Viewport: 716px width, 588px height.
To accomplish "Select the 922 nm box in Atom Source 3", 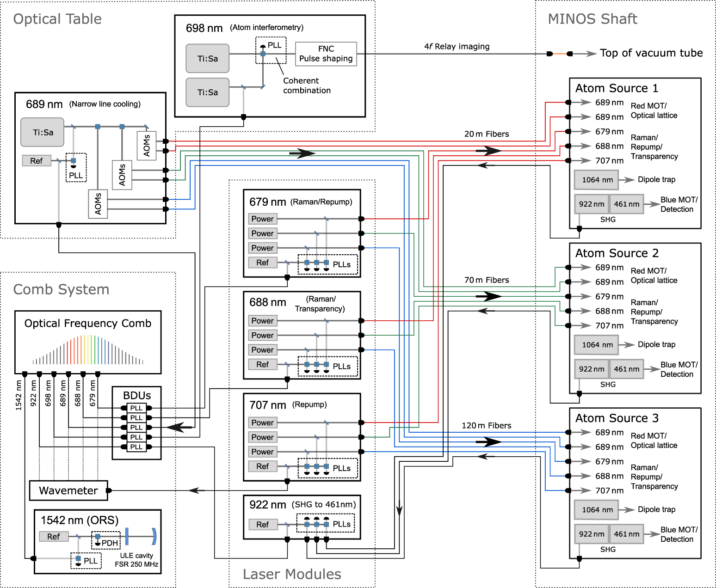I will click(592, 534).
